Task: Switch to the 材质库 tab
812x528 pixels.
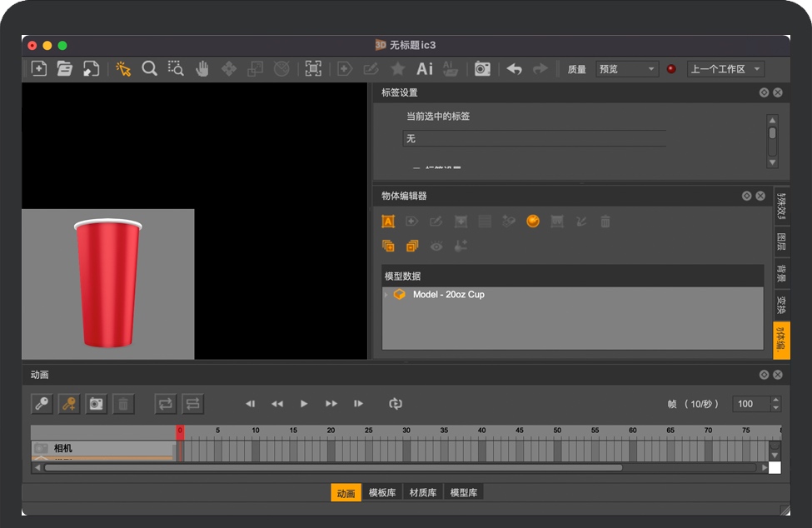Action: click(x=423, y=493)
